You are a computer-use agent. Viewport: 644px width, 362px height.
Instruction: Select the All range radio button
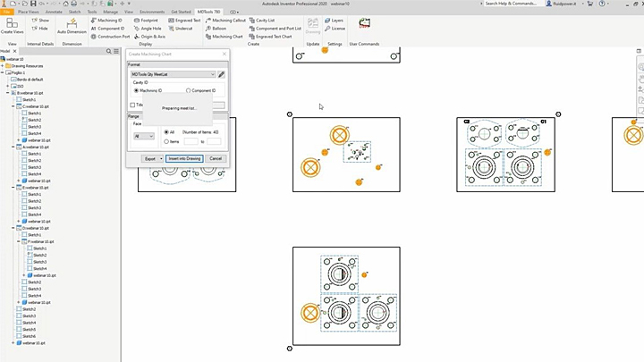point(166,132)
